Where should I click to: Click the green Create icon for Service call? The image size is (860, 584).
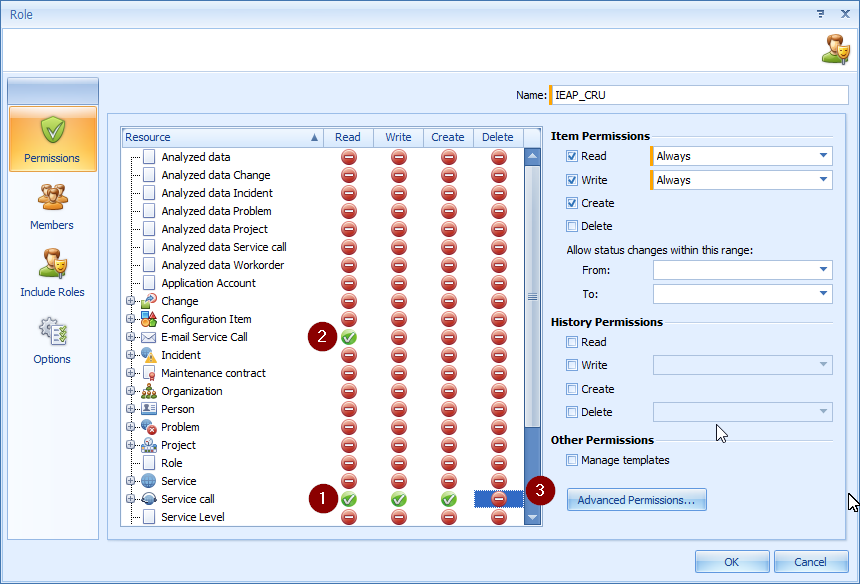(x=448, y=499)
